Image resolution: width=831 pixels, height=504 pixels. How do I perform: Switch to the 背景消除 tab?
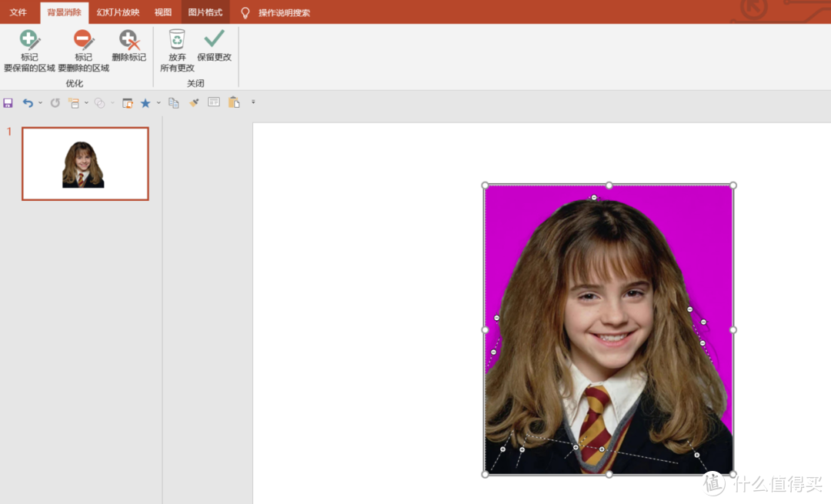coord(64,12)
